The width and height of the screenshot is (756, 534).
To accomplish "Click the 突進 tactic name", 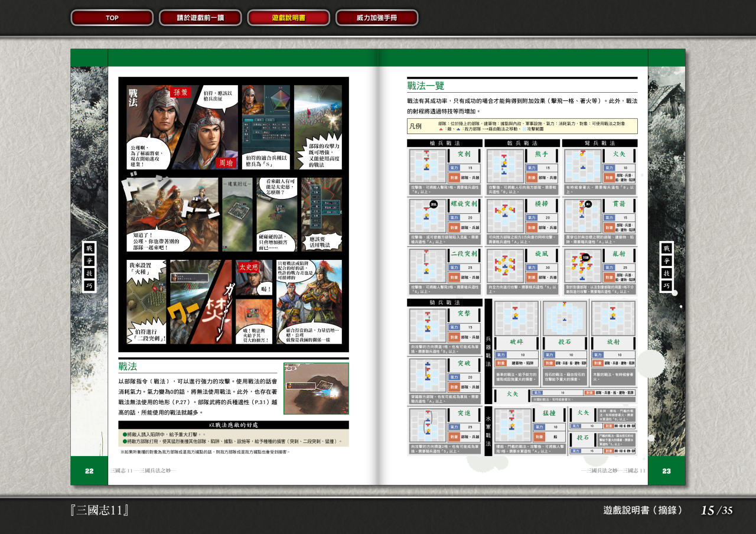I will (464, 413).
